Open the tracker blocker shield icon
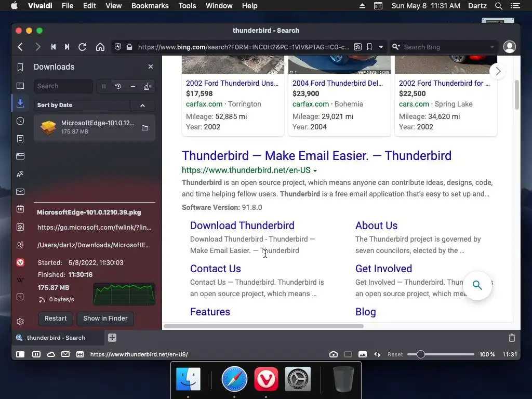The width and height of the screenshot is (532, 399). tap(118, 47)
